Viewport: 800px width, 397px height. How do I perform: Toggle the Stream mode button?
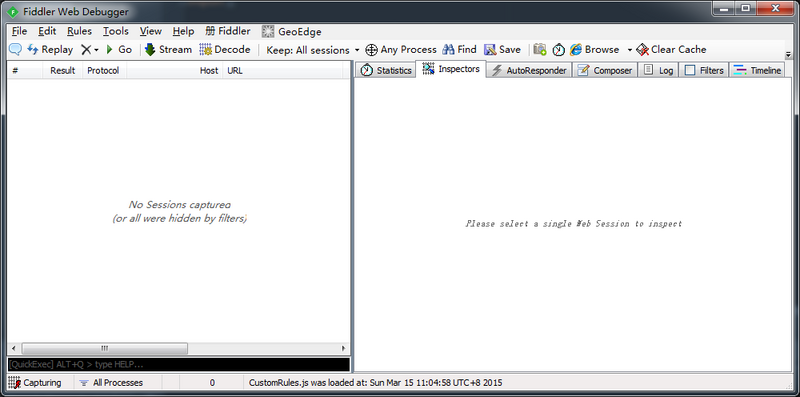point(168,49)
